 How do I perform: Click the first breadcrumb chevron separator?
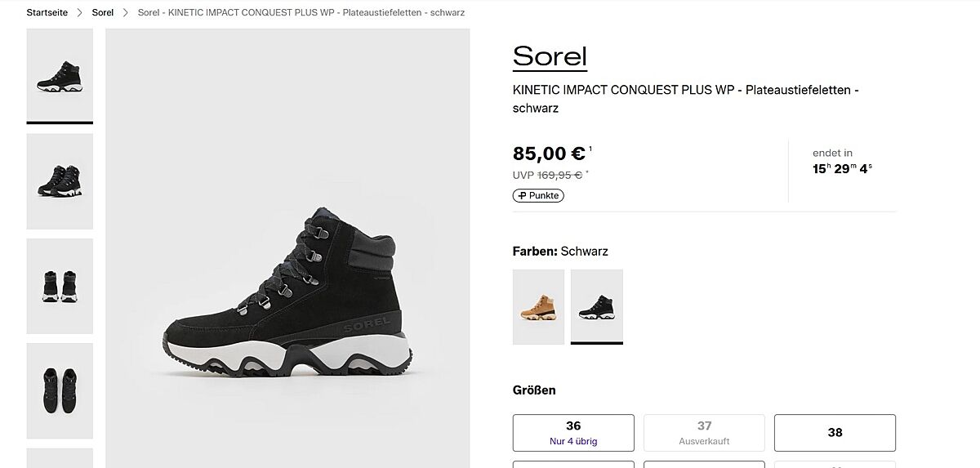[80, 13]
